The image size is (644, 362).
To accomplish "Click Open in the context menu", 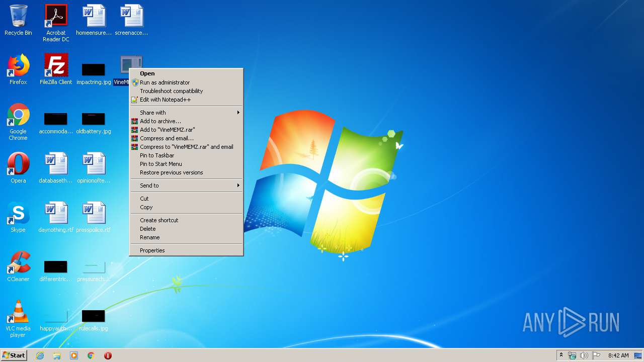I will [x=187, y=73].
